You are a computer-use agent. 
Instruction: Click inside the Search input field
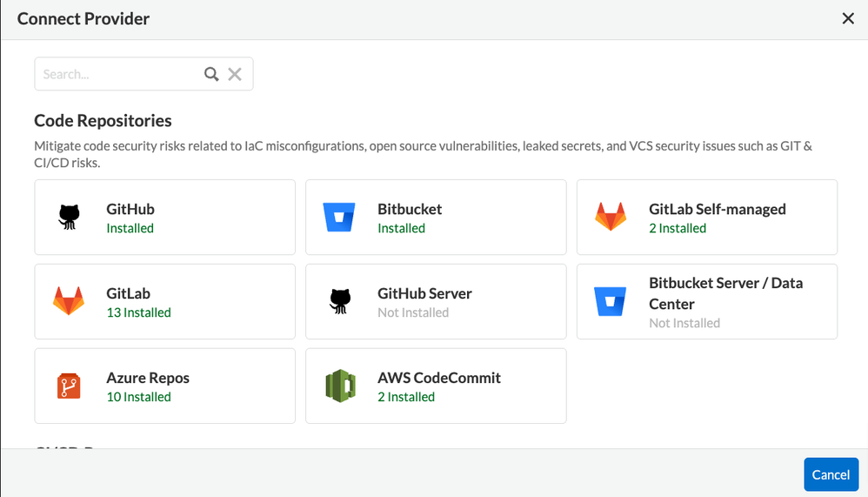pos(117,74)
